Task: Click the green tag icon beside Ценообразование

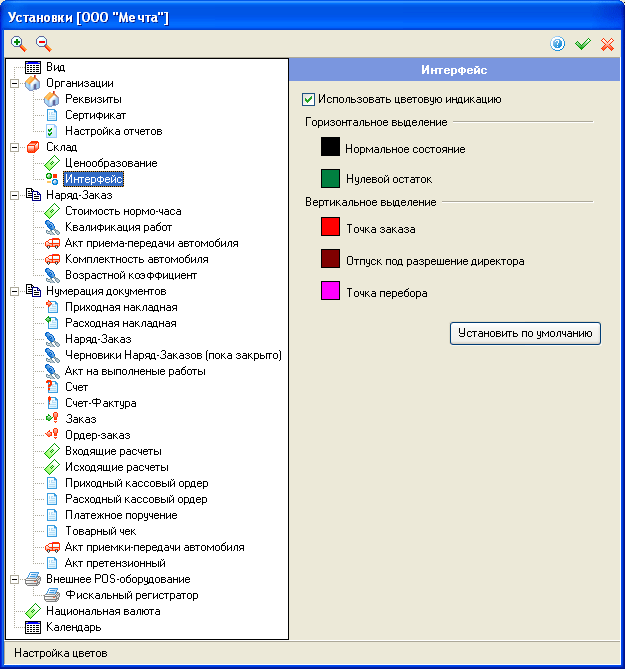Action: 52,163
